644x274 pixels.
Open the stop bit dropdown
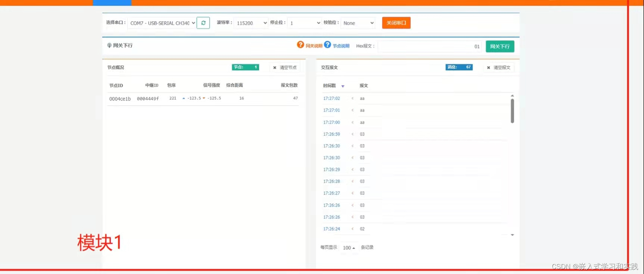[304, 23]
